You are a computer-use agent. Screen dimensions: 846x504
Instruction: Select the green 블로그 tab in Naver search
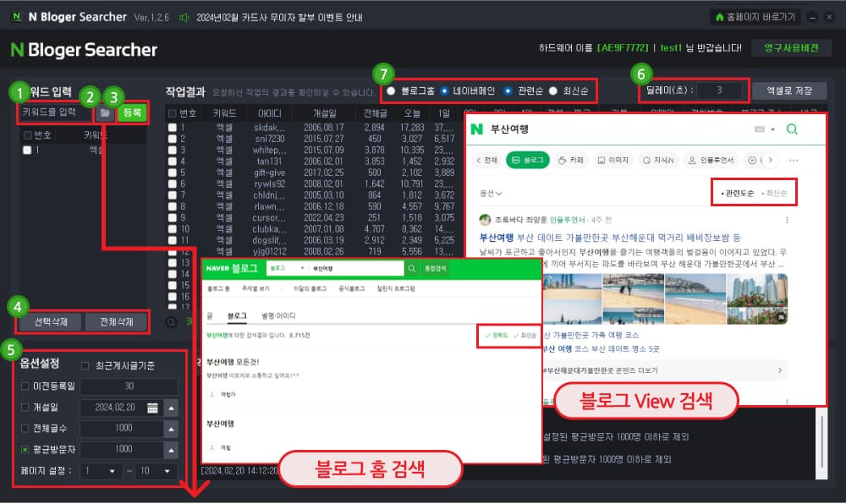click(528, 160)
